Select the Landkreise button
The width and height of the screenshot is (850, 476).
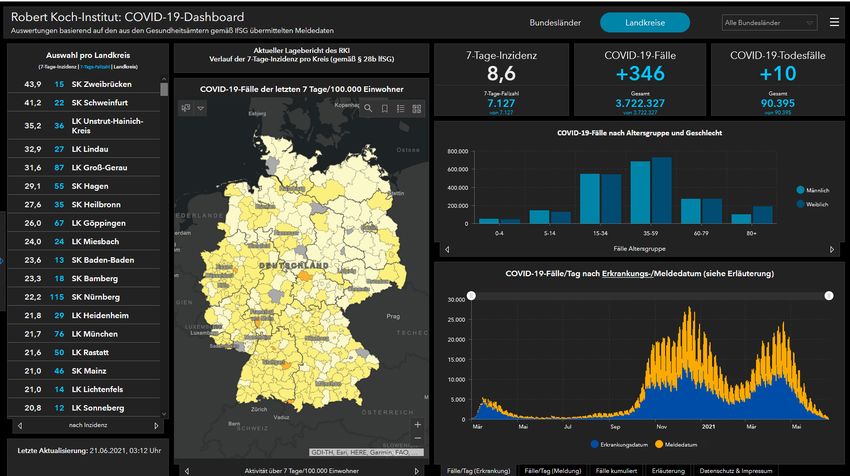click(644, 22)
